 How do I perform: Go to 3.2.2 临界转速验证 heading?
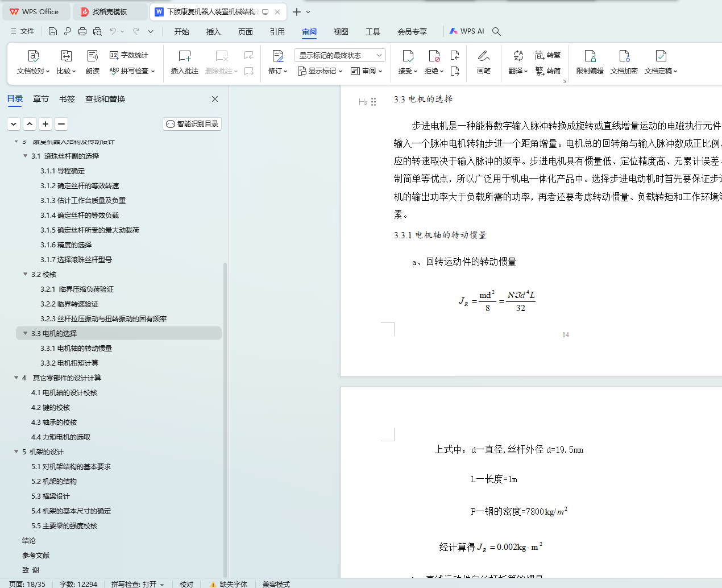click(69, 304)
